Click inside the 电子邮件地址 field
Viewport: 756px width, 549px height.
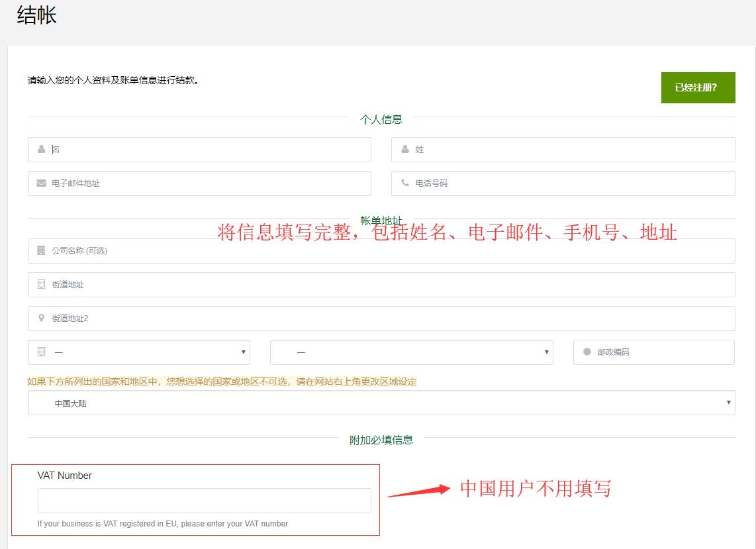[x=199, y=183]
